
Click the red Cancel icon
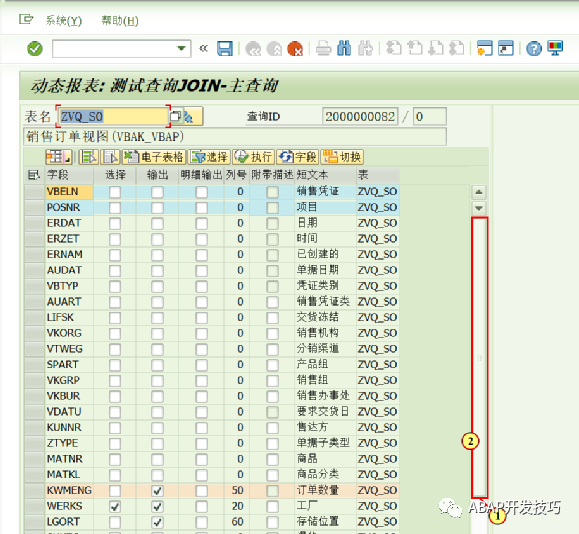point(295,48)
